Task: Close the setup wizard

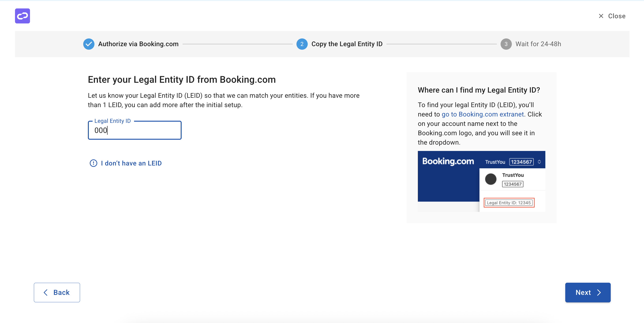Action: pos(612,16)
